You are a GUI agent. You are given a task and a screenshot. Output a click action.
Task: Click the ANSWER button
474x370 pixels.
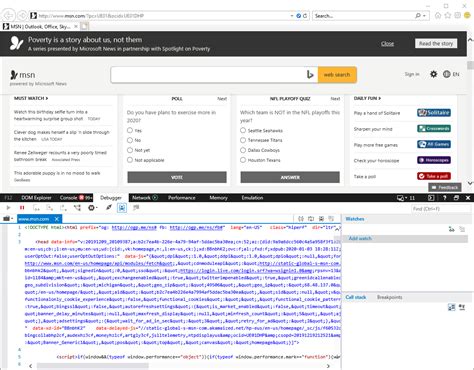coord(290,177)
